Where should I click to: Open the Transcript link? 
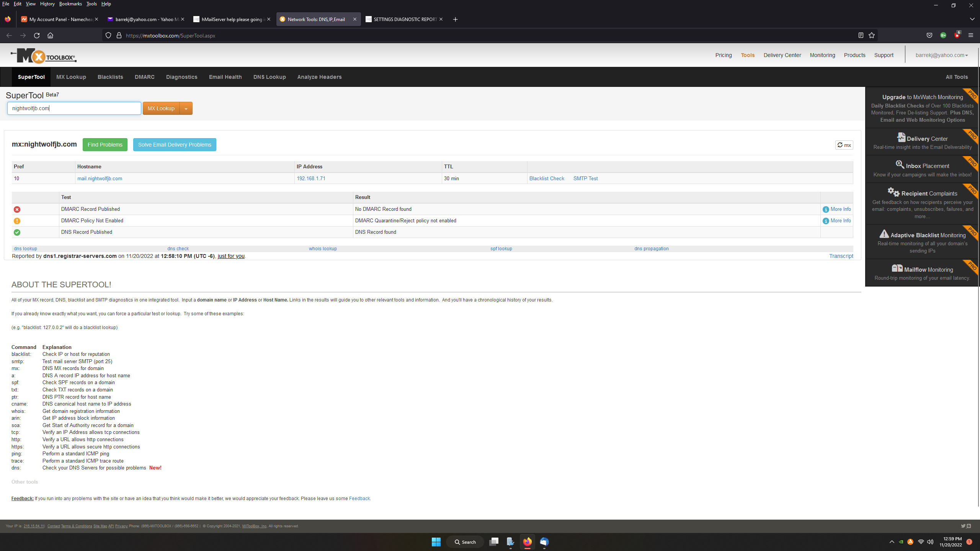[841, 256]
